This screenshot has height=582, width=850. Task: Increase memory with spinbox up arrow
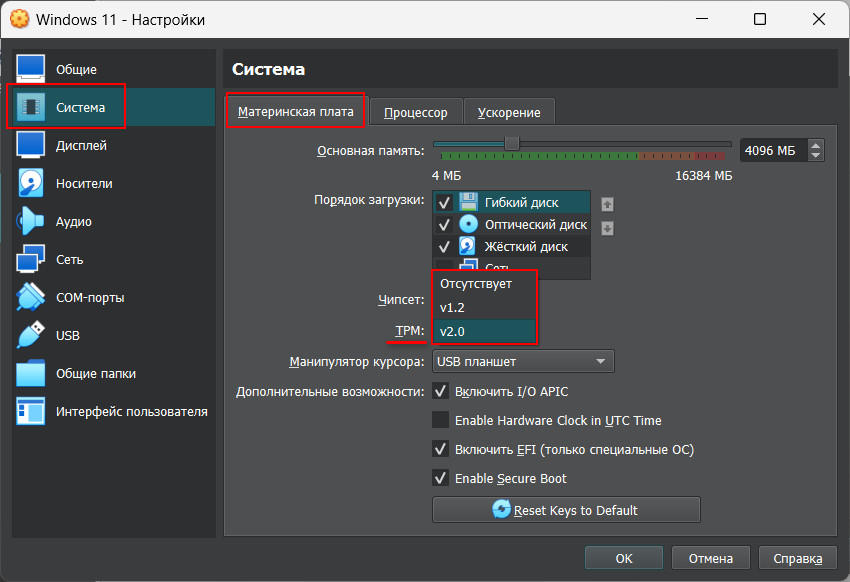816,145
